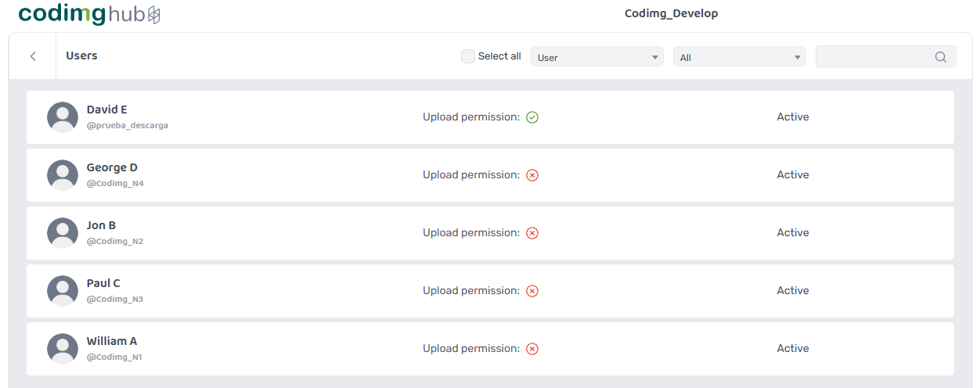Click Upload permission label in David E's row
This screenshot has width=980, height=388.
pos(471,117)
